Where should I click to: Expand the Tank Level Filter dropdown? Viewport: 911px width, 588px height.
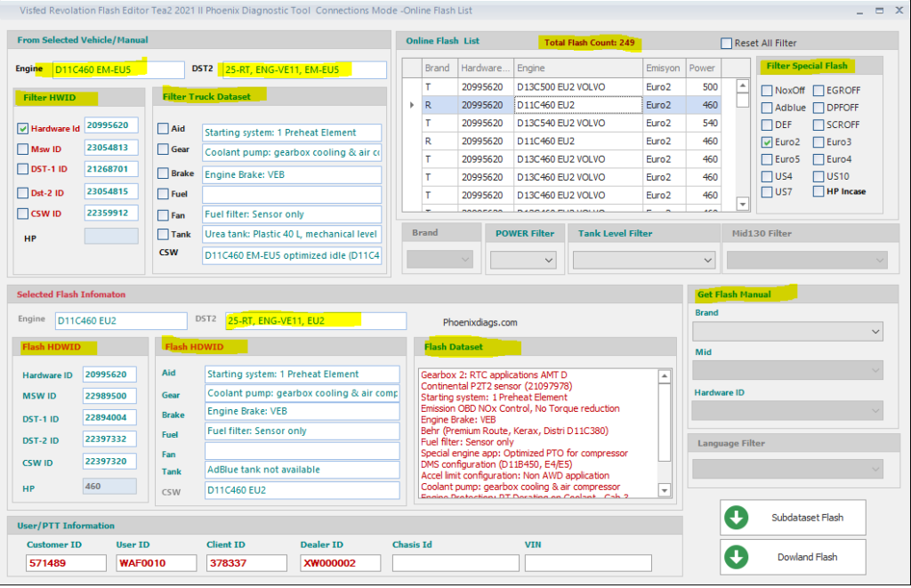[x=644, y=260]
